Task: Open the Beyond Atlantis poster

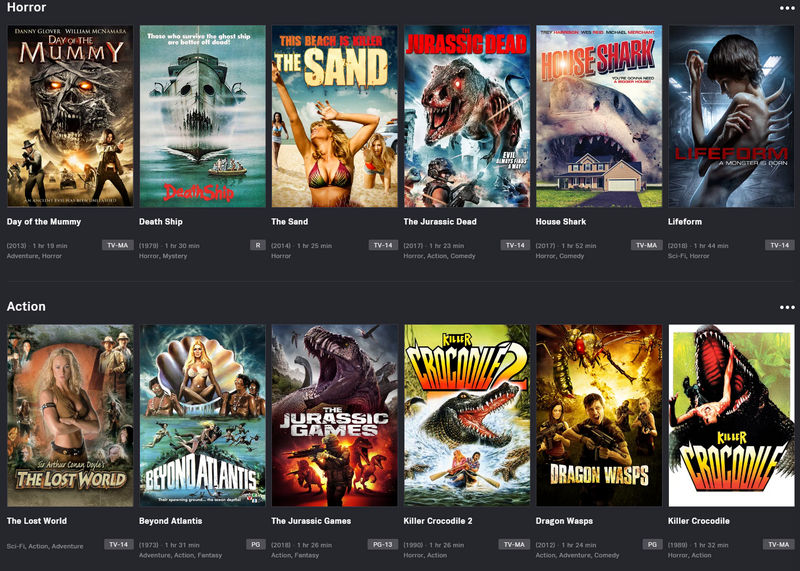Action: coord(203,415)
